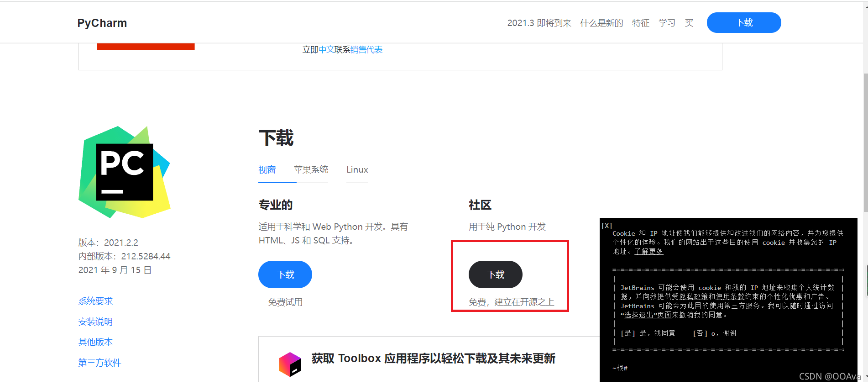The height and width of the screenshot is (385, 868).
Task: Open the 2021.3 即将到来 menu item
Action: (539, 23)
